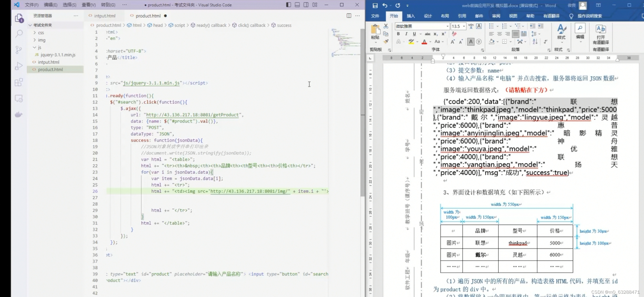Click the format painter brush icon
644x297 pixels.
[386, 42]
